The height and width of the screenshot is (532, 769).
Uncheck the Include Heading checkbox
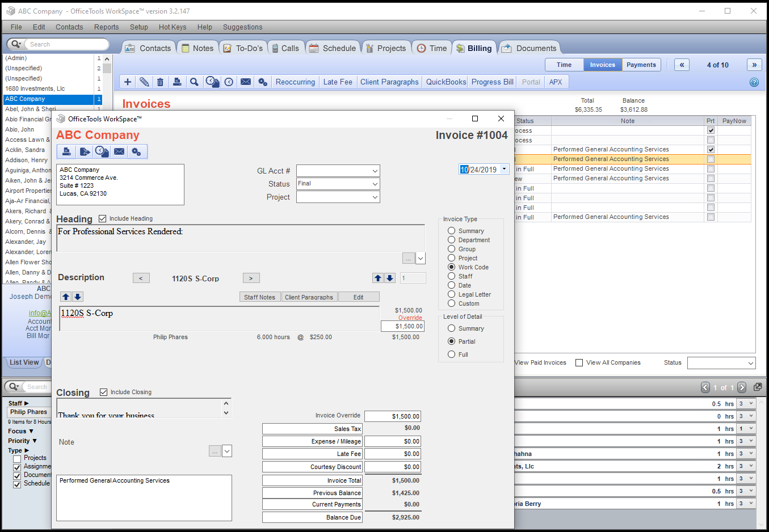tap(103, 218)
